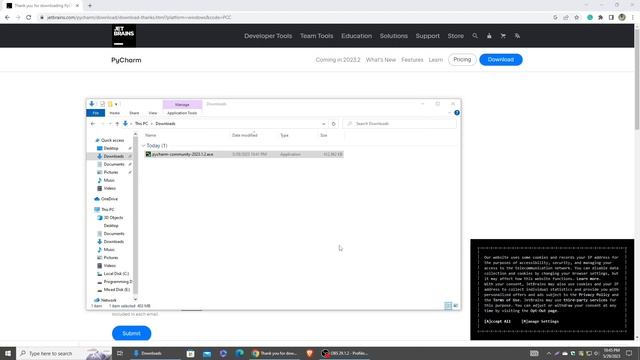Image resolution: width=640 pixels, height=360 pixels.
Task: Click the browser address bar
Action: click(x=294, y=18)
